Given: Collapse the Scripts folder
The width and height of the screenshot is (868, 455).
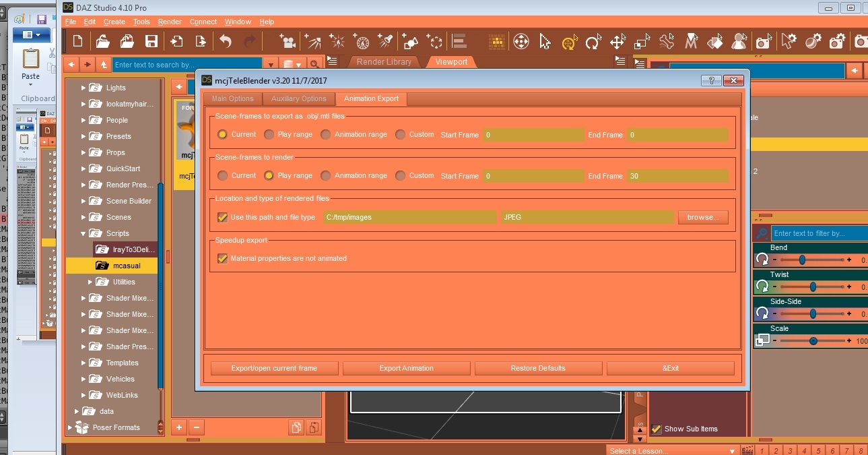Looking at the screenshot, I should tap(83, 233).
